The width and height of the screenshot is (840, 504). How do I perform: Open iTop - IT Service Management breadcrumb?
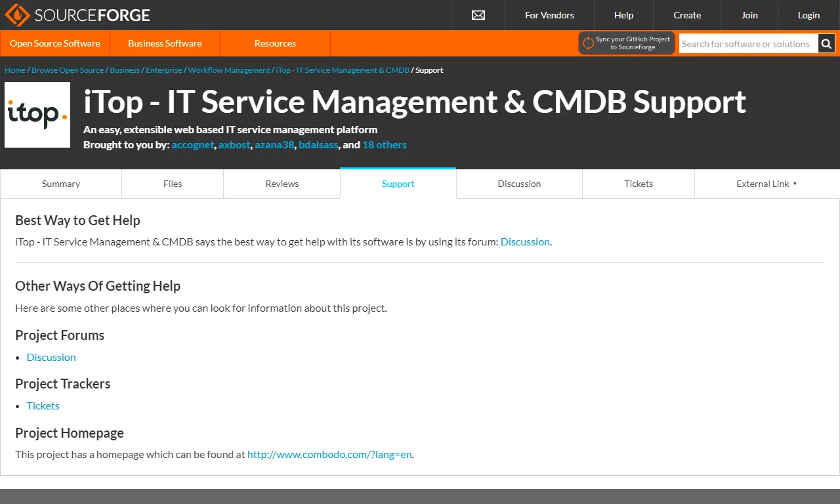click(x=343, y=70)
